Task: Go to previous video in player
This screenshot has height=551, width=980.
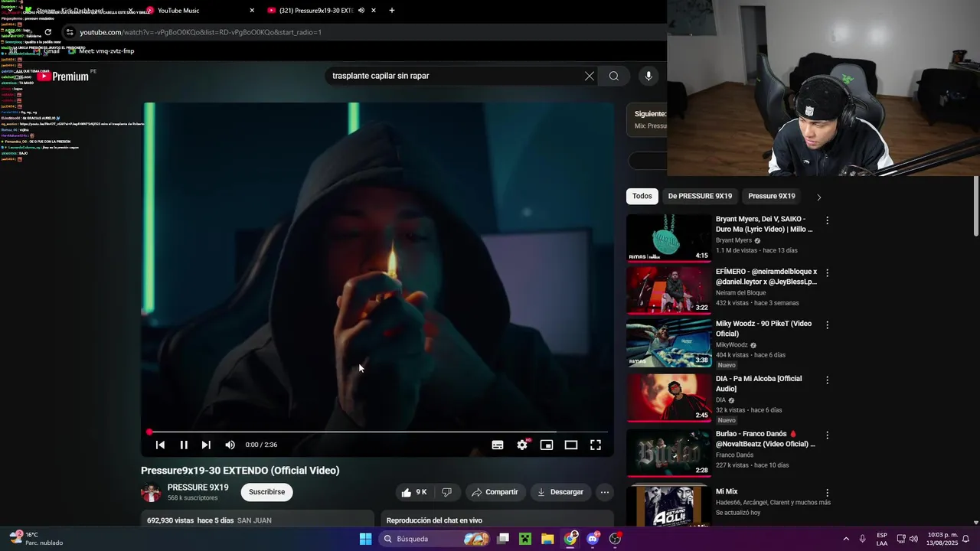Action: coord(160,445)
